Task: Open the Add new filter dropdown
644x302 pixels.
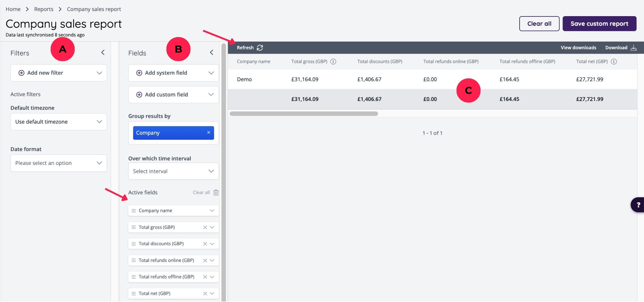Action: point(58,73)
